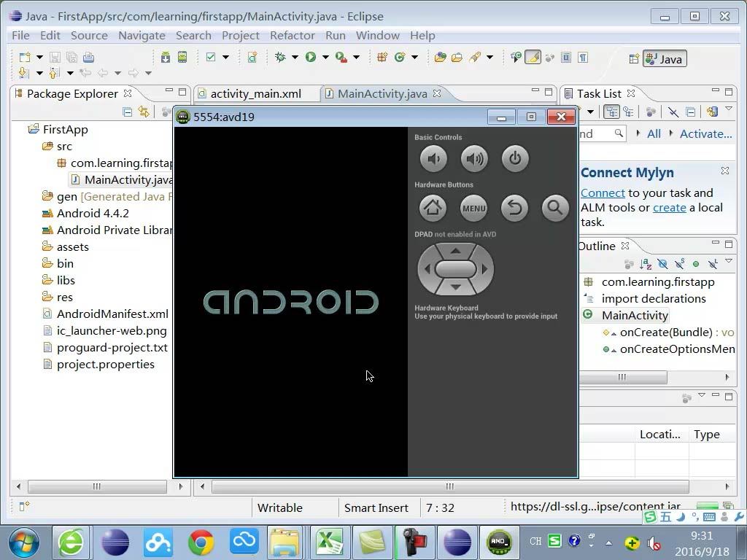
Task: Open the Run button dropdown arrow
Action: [x=325, y=58]
